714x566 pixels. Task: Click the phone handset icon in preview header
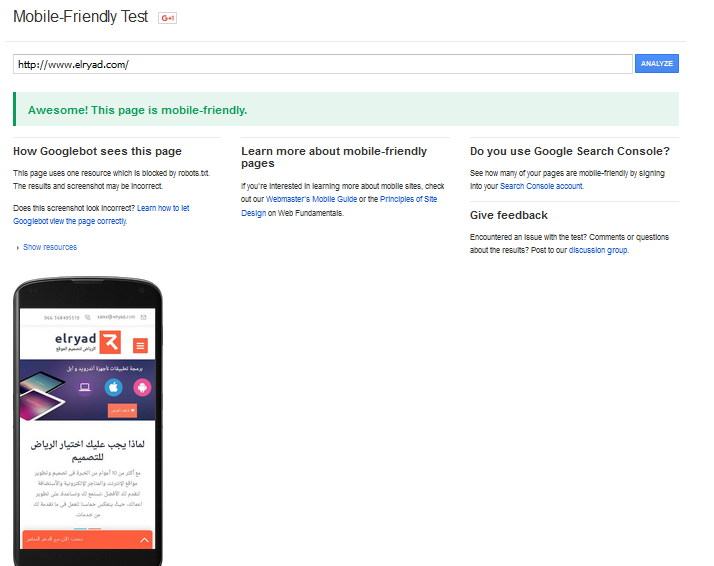(87, 317)
